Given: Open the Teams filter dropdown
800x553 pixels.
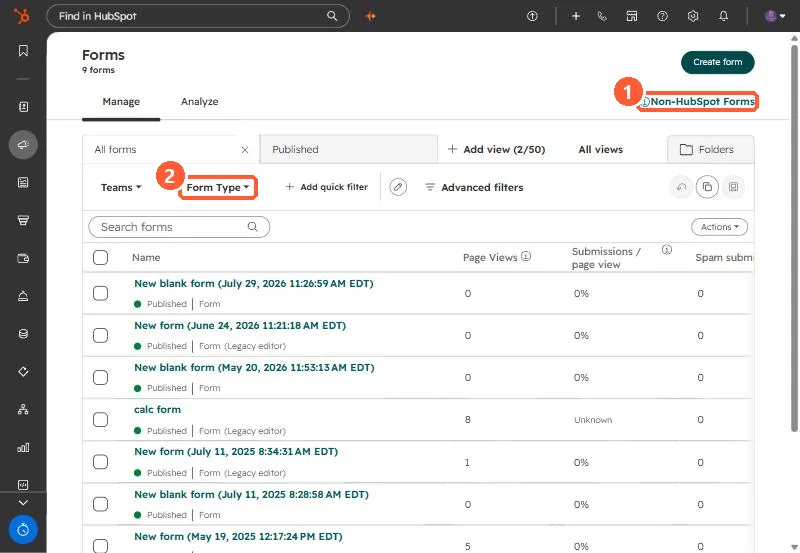Looking at the screenshot, I should (x=121, y=187).
